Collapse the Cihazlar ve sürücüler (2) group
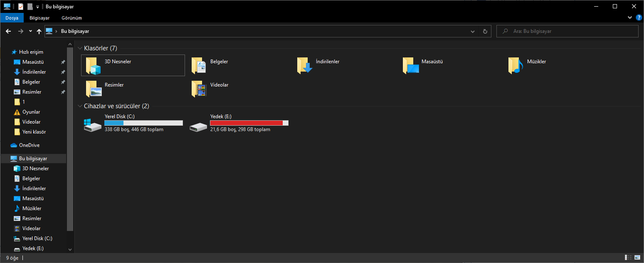This screenshot has width=644, height=263. [x=80, y=106]
